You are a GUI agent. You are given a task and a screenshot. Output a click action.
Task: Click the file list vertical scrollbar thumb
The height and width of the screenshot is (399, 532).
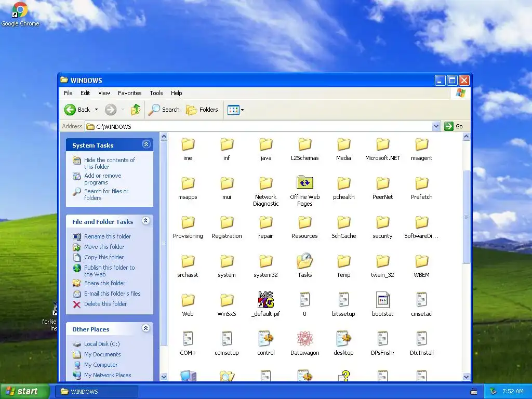click(x=466, y=216)
